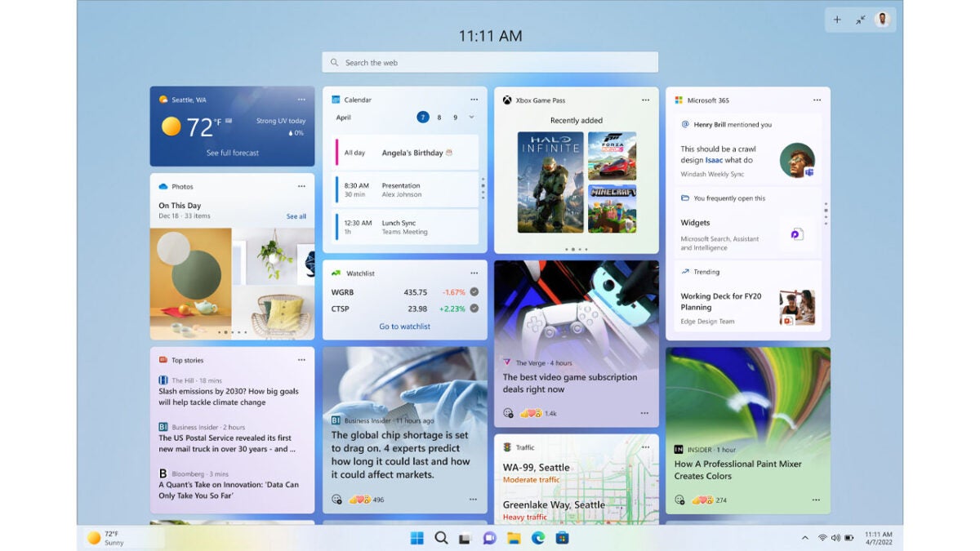Launch Microsoft Edge from the taskbar

pyautogui.click(x=538, y=538)
